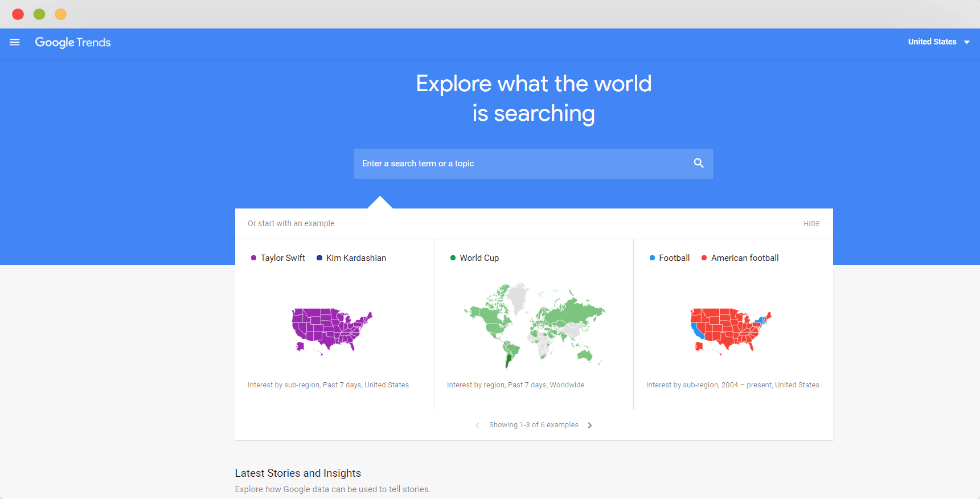Click 'Interest by sub-region, 2004 – present' caption

[x=732, y=385]
